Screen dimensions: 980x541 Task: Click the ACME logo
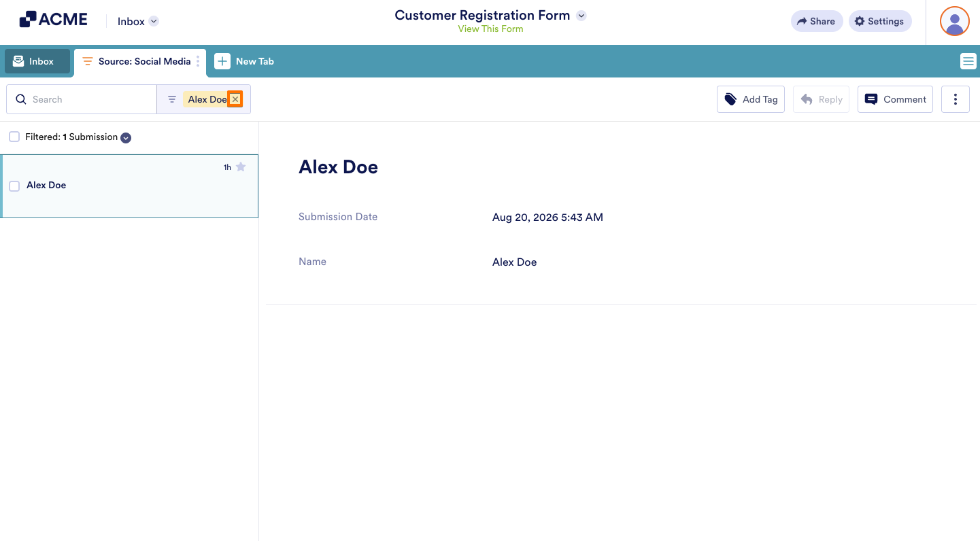[53, 20]
